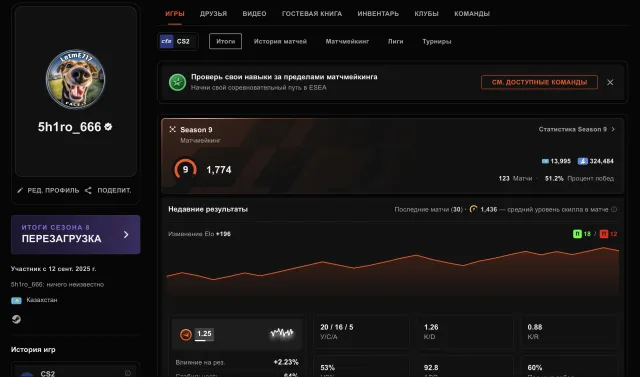
Task: Click the 53% stat card
Action: (361, 366)
